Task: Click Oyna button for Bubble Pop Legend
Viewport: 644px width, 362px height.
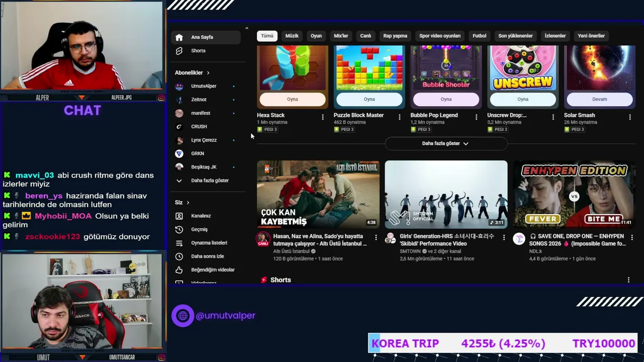Action: coord(446,100)
